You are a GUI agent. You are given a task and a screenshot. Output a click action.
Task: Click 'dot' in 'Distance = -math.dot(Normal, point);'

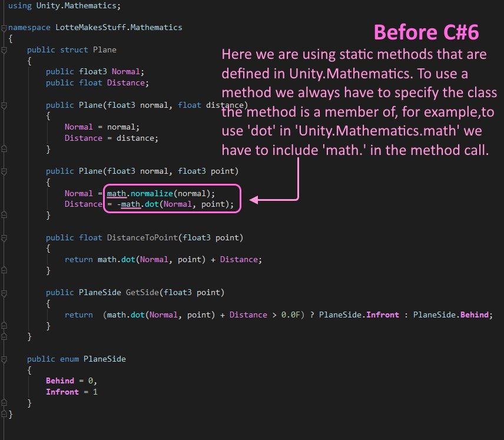[x=152, y=204]
